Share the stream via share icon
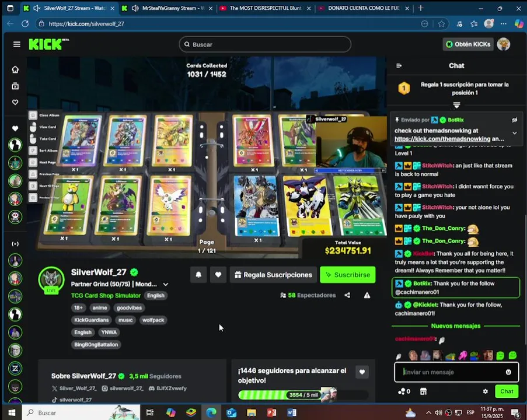The height and width of the screenshot is (420, 527). point(347,295)
